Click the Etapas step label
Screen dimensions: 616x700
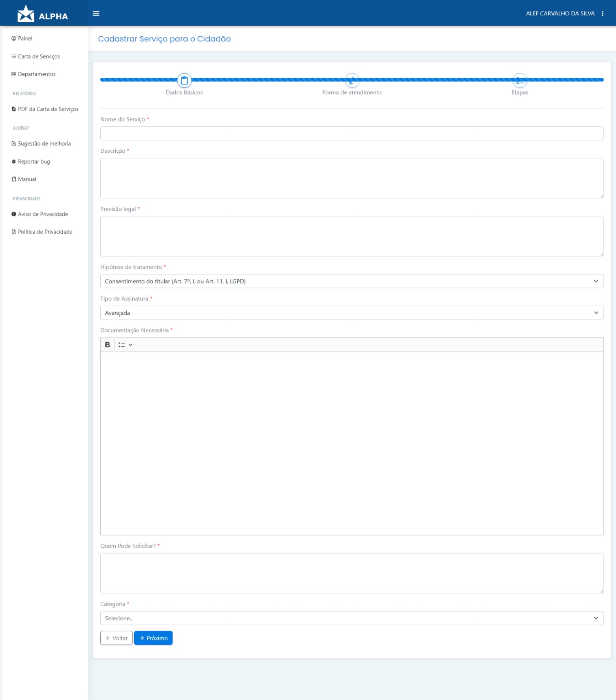[x=520, y=92]
